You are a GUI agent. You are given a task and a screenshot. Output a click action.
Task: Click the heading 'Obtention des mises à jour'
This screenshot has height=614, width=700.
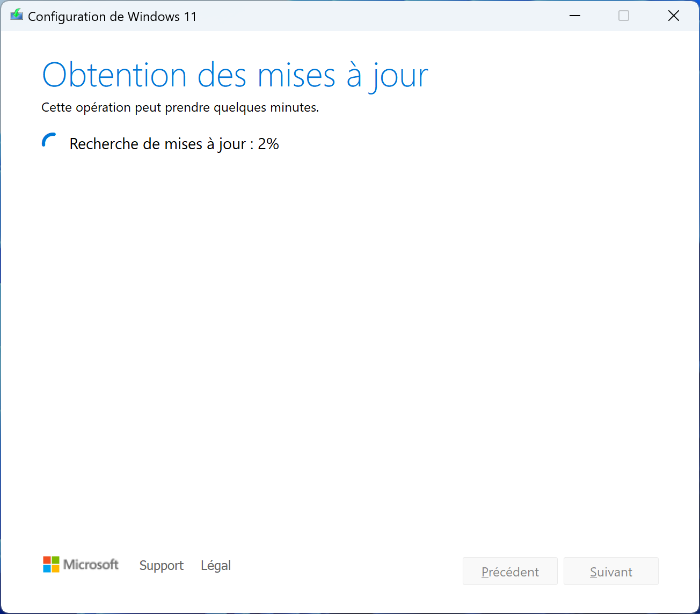[235, 76]
